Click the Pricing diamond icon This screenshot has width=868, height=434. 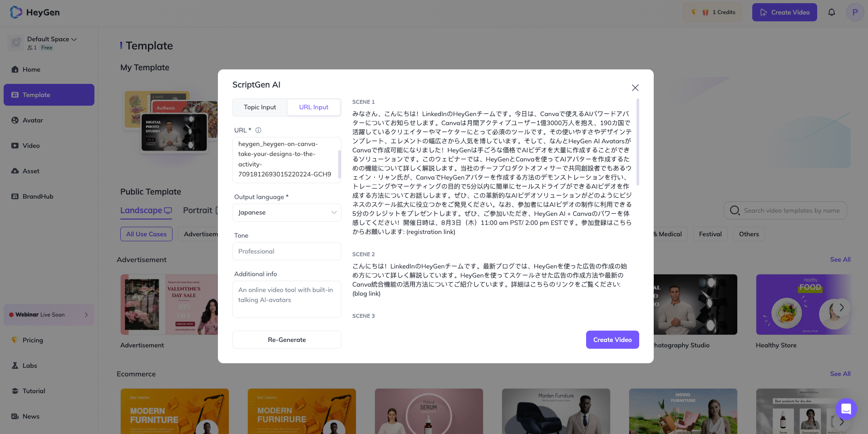tap(15, 340)
